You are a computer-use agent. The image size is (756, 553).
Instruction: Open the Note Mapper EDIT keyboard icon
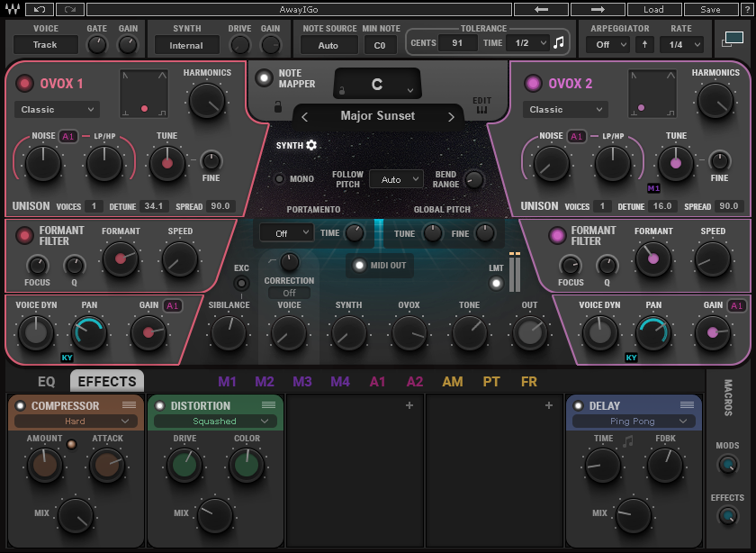tap(481, 105)
